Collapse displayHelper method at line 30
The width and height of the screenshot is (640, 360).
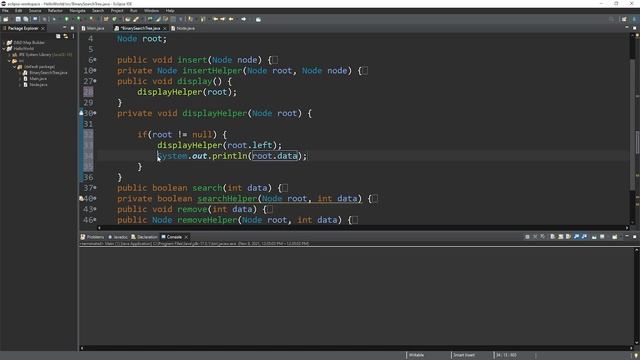tap(95, 113)
